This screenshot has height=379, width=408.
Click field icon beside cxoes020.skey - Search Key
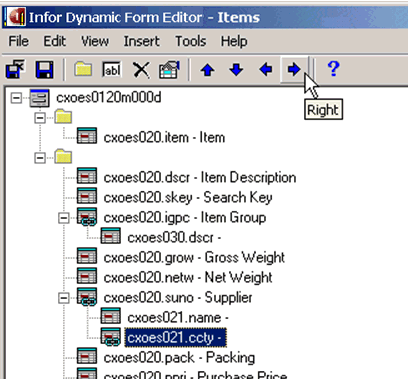click(x=87, y=196)
